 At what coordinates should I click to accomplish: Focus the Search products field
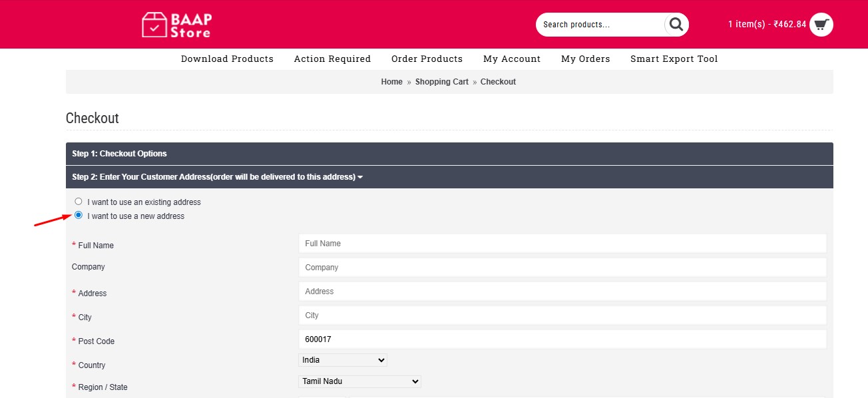pyautogui.click(x=599, y=25)
